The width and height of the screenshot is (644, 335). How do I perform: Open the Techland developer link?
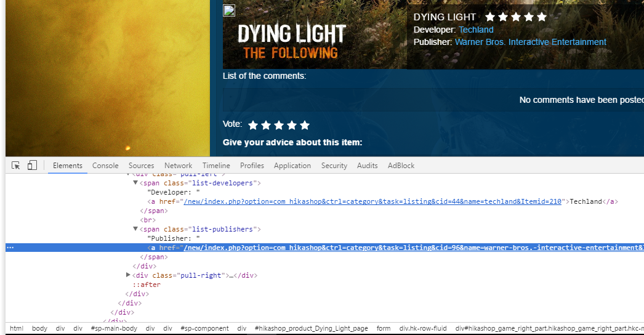[476, 30]
